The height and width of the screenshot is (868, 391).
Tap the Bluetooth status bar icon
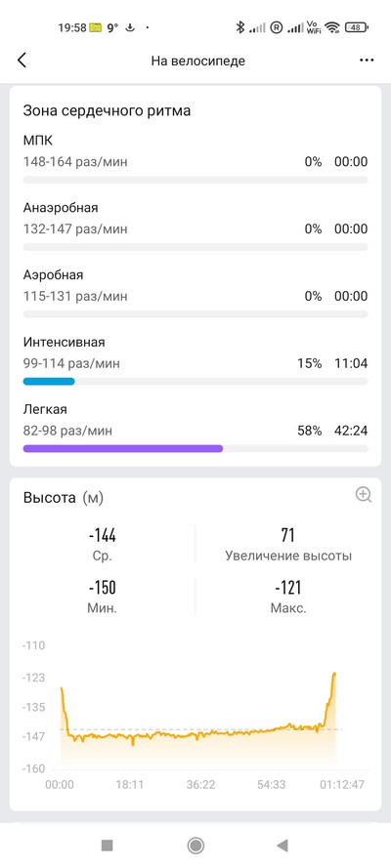point(239,27)
